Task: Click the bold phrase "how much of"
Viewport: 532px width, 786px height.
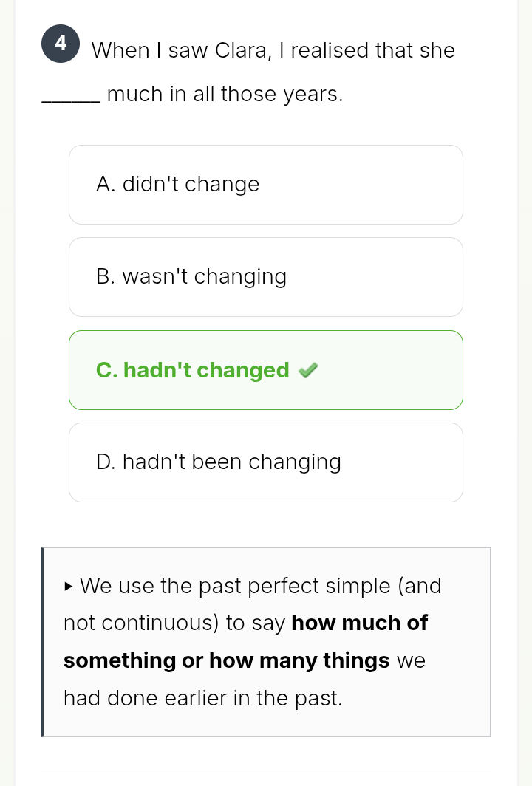Action: [359, 623]
